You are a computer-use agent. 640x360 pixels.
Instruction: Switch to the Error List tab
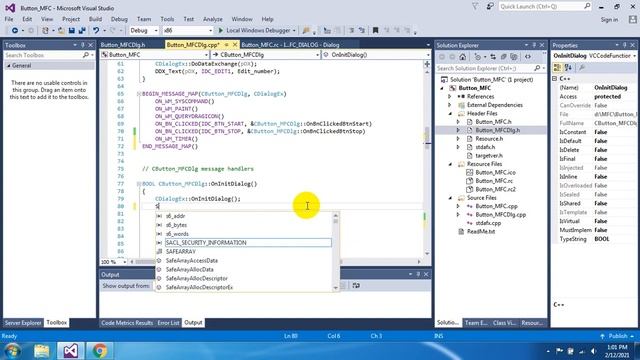click(168, 323)
